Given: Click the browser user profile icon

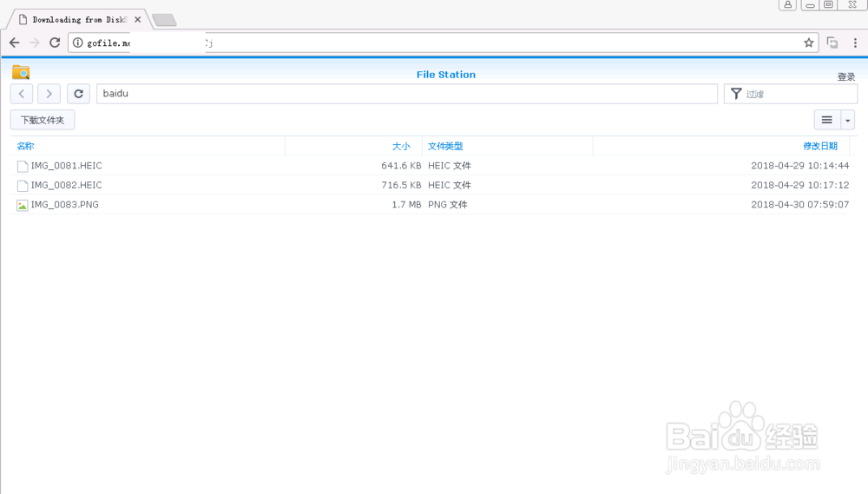Looking at the screenshot, I should [x=788, y=4].
